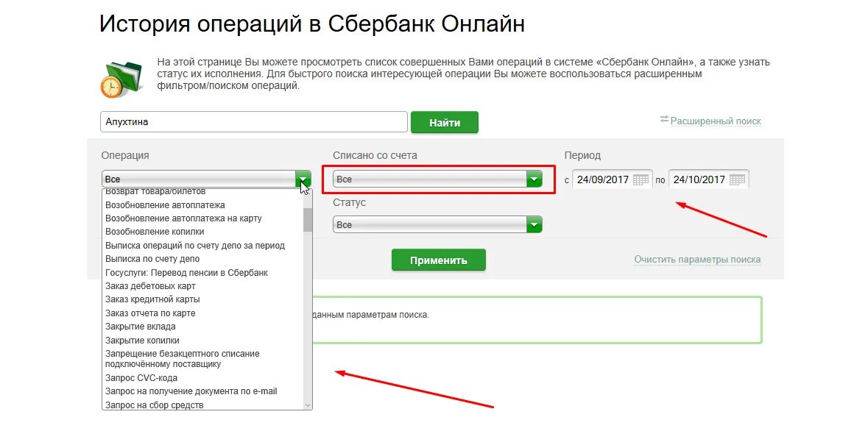Image resolution: width=868 pixels, height=445 pixels.
Task: Open calendar picker for start date 24/09/2017
Action: click(641, 179)
